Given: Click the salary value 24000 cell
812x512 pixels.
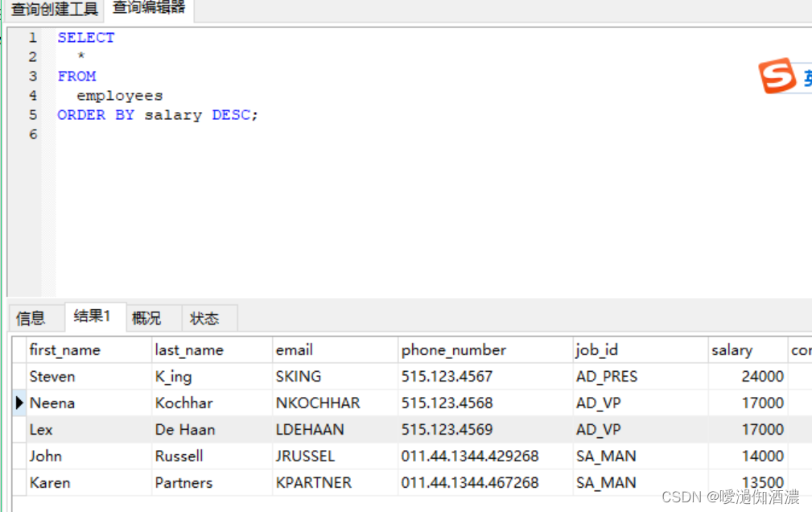Looking at the screenshot, I should tap(762, 376).
